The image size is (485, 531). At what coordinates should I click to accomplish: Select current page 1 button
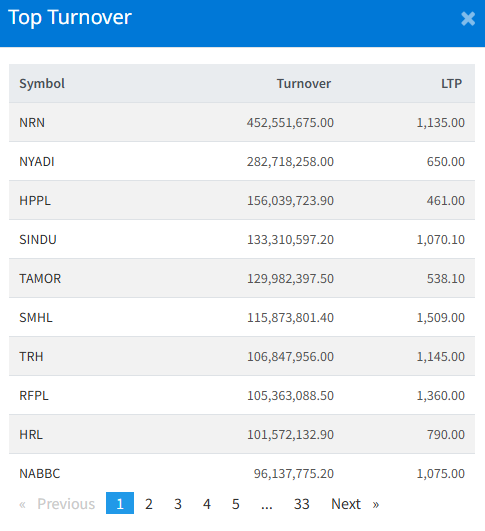click(120, 503)
